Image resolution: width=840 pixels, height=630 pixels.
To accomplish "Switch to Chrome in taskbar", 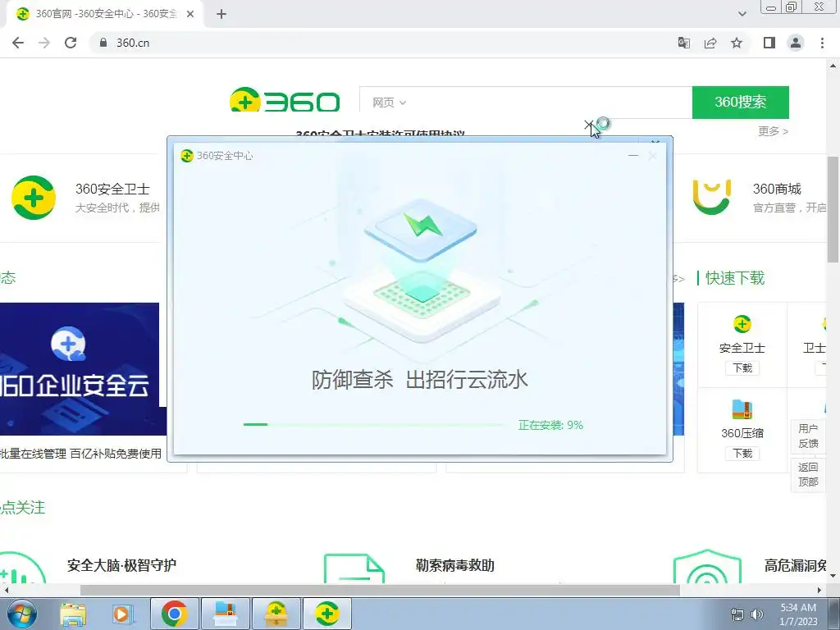I will (174, 614).
